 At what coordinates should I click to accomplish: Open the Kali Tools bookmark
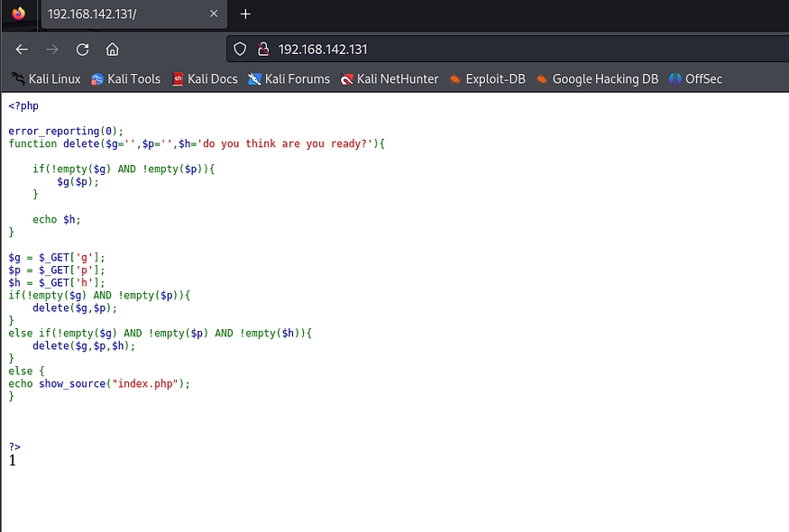click(x=126, y=79)
